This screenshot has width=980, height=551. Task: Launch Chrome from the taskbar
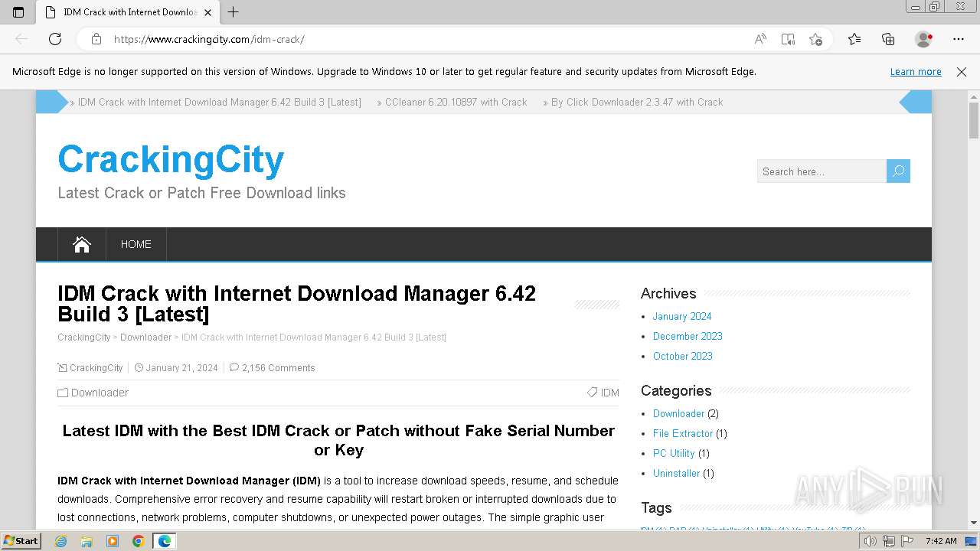(x=139, y=541)
